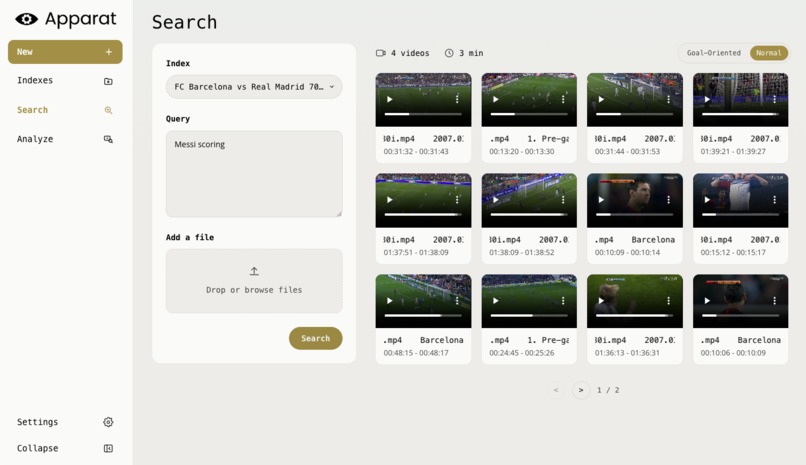Select the Normal search mode
Viewport: 806px width, 465px height.
tap(768, 53)
